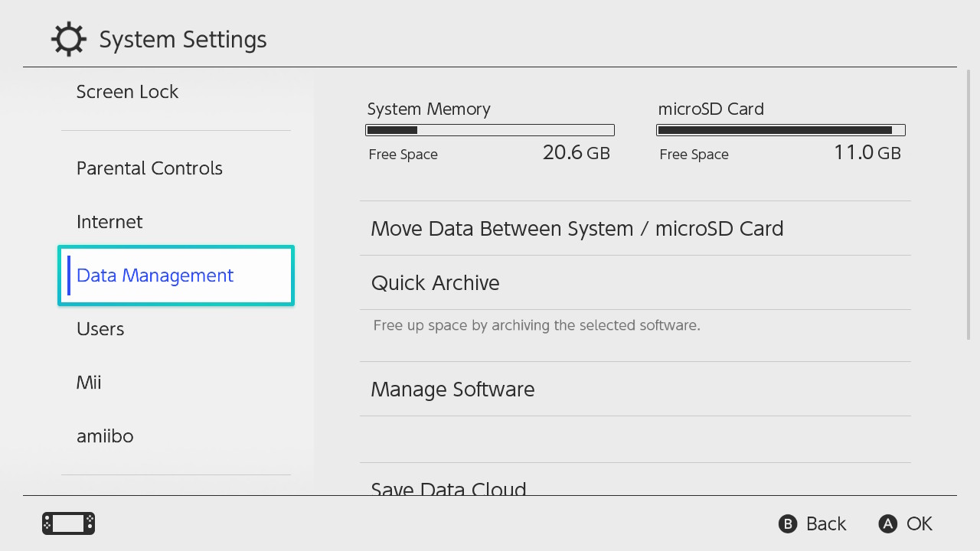Click the Back label in the footer

pyautogui.click(x=825, y=523)
